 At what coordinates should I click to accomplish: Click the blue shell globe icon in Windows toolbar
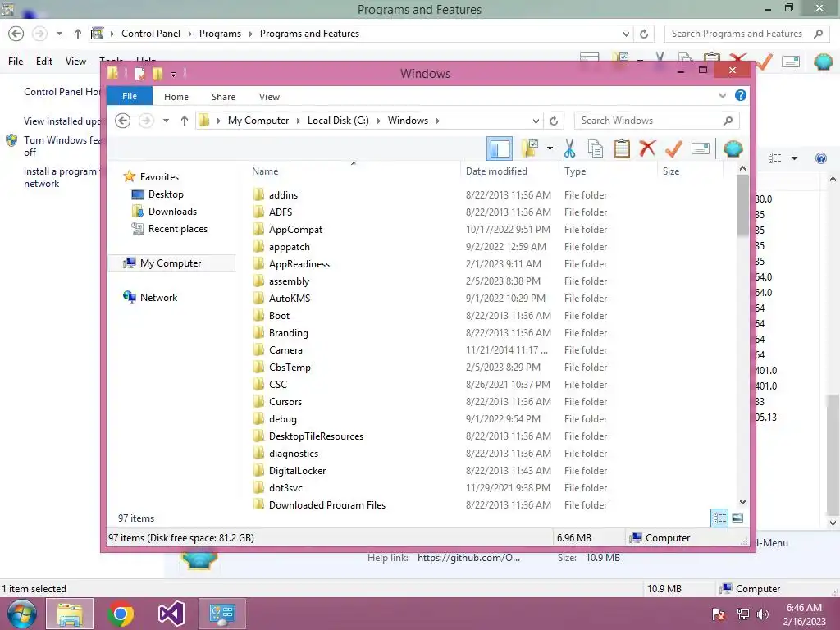point(733,148)
